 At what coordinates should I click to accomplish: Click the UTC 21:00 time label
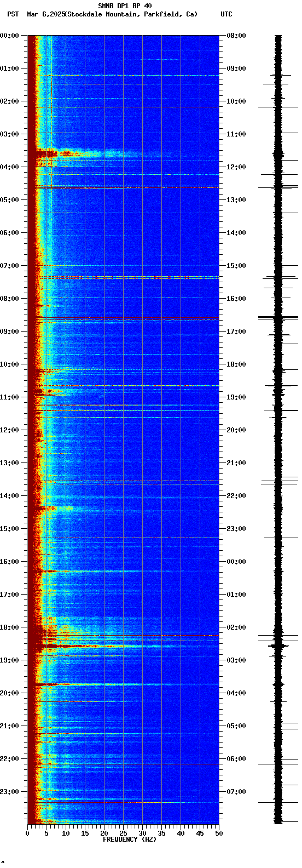(x=236, y=463)
